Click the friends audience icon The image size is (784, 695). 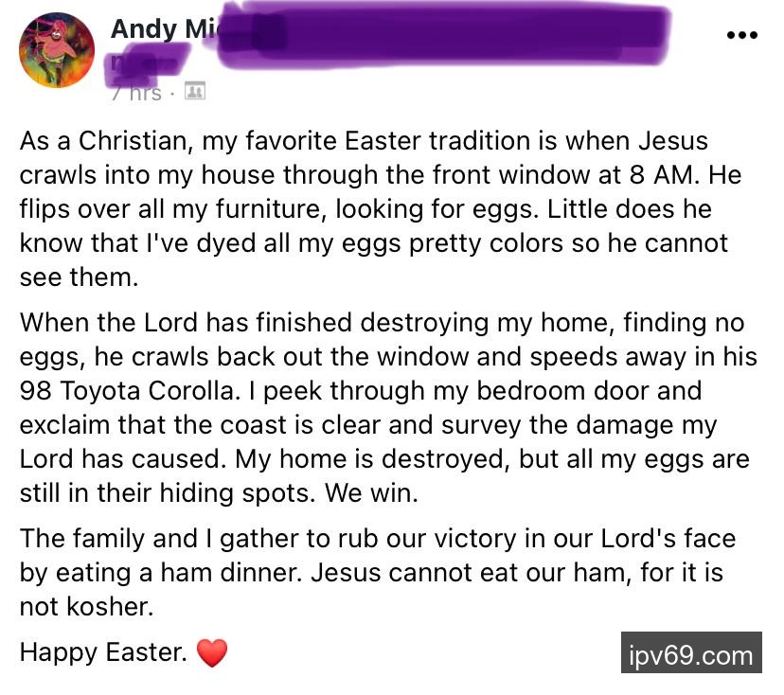click(x=194, y=92)
